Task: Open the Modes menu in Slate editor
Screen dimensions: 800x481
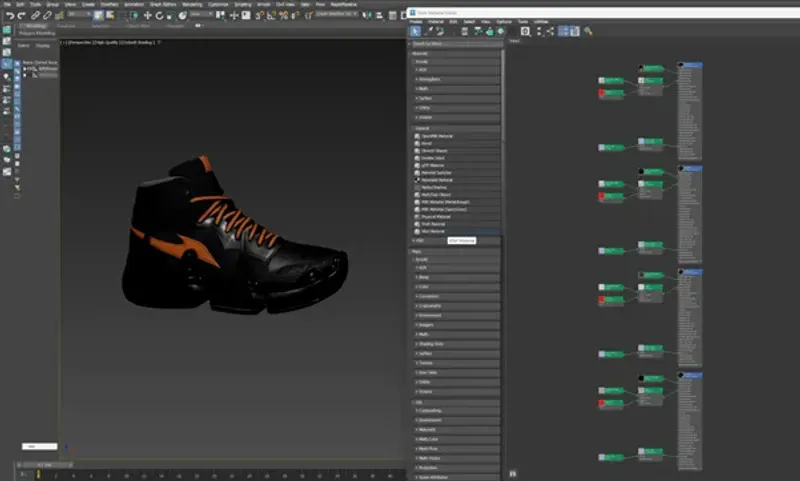Action: click(x=416, y=21)
